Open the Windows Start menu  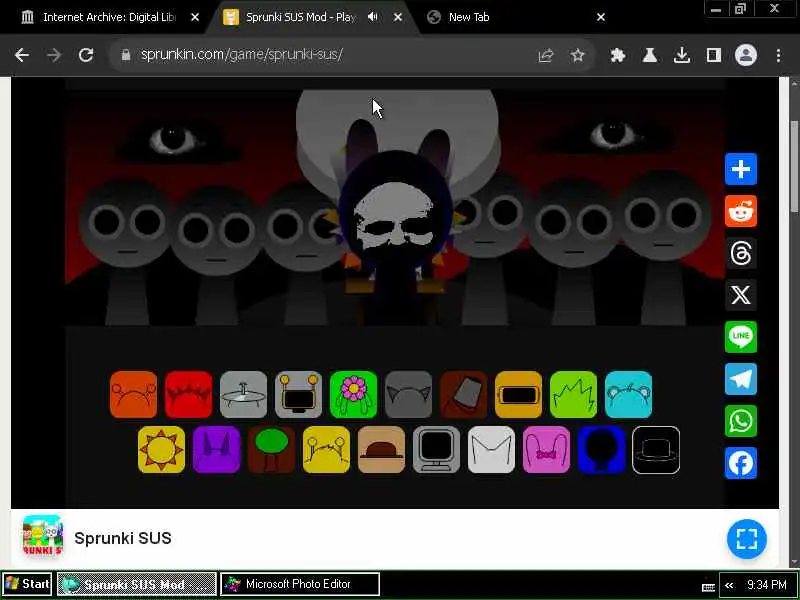point(27,584)
